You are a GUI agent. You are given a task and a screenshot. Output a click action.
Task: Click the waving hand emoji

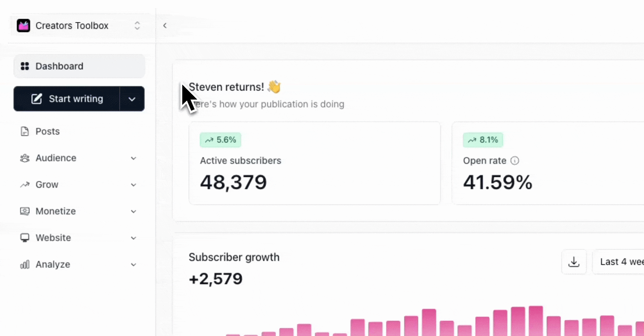pos(274,87)
